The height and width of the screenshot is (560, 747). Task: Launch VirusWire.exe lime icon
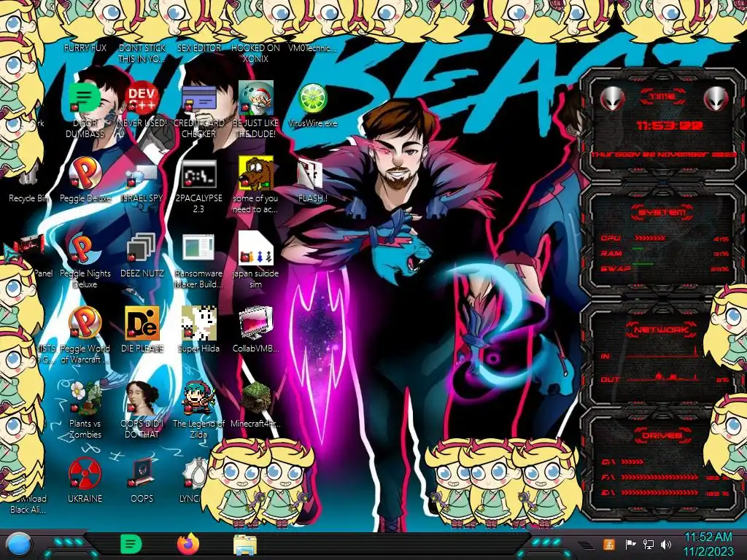click(312, 98)
